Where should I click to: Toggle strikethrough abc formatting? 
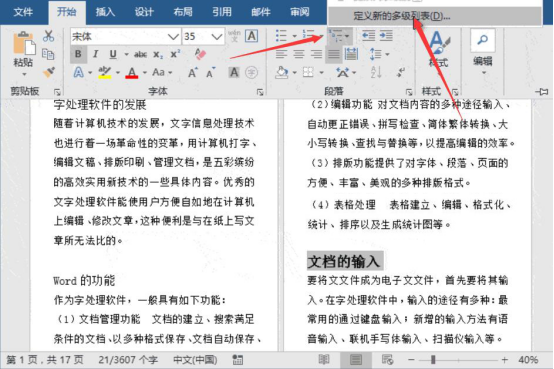140,54
